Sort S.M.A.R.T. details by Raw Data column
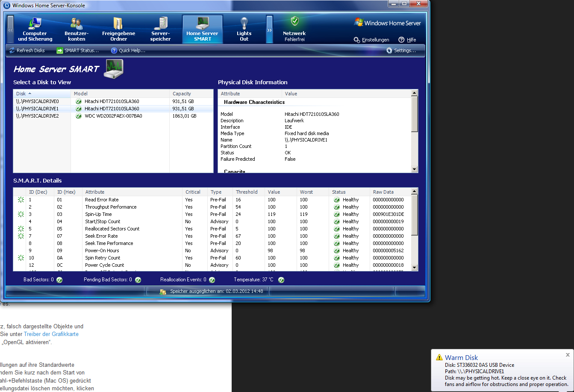Image resolution: width=574 pixels, height=392 pixels. click(390, 192)
